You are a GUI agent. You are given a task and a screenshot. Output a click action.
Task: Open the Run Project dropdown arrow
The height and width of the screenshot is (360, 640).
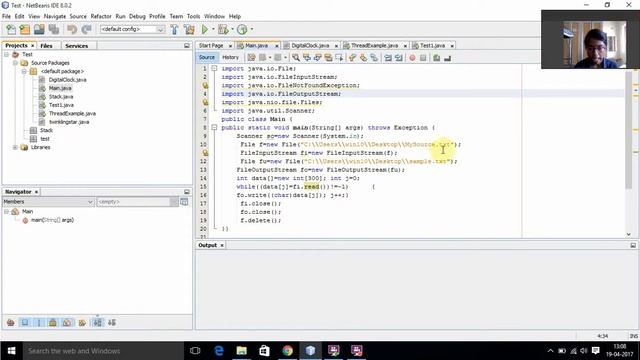[213, 29]
